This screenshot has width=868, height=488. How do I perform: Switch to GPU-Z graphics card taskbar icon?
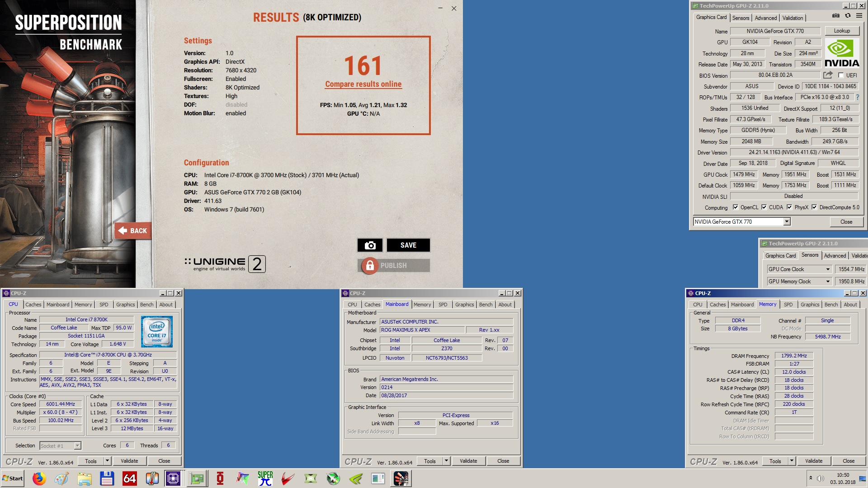[198, 479]
